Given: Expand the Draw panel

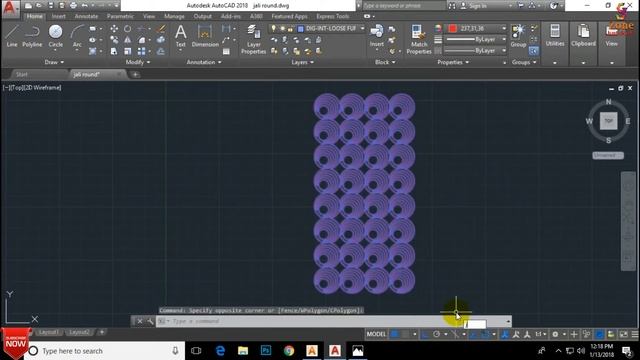Looking at the screenshot, I should tap(54, 62).
